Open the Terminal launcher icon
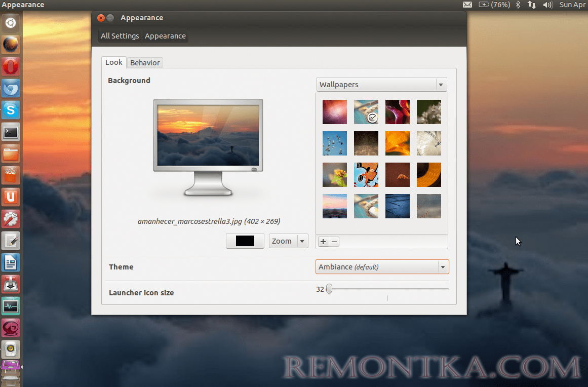 pyautogui.click(x=11, y=132)
